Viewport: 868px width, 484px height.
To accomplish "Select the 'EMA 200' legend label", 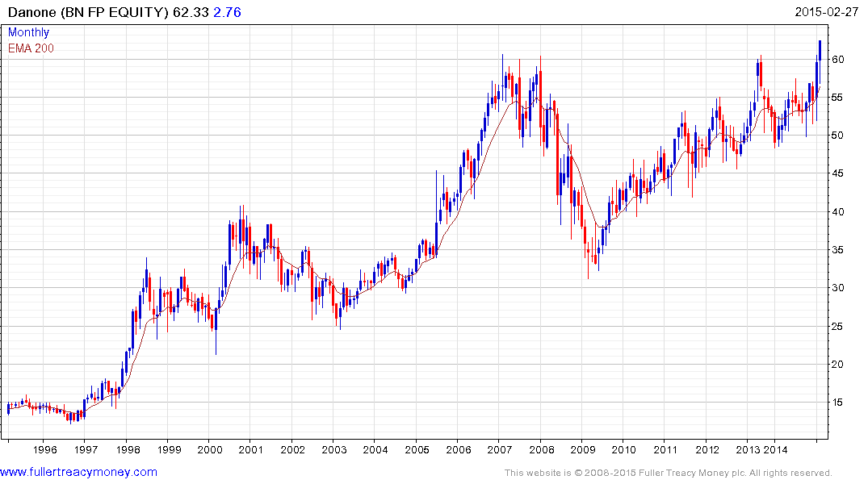I will pos(31,48).
